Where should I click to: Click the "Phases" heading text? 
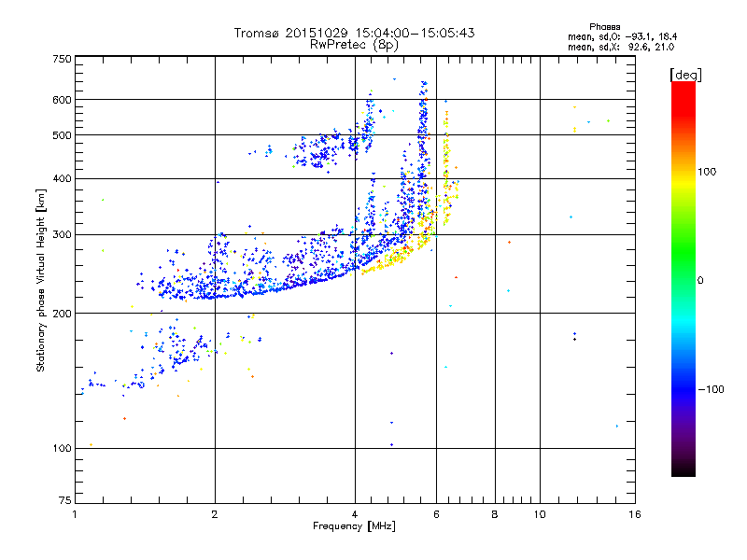(x=604, y=27)
